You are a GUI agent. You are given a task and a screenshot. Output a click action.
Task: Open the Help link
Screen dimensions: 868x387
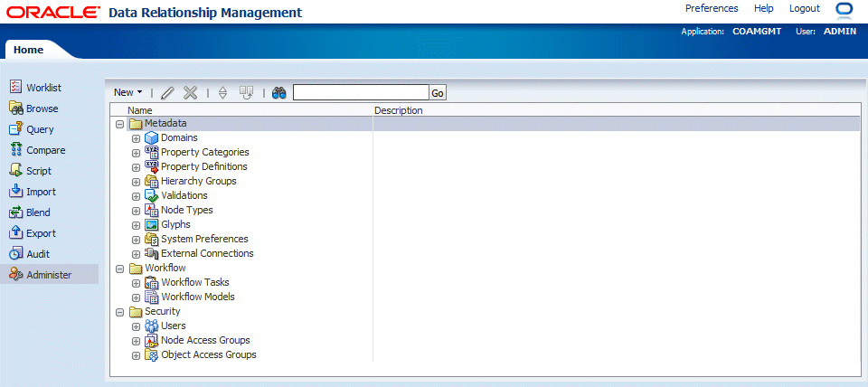click(x=763, y=8)
